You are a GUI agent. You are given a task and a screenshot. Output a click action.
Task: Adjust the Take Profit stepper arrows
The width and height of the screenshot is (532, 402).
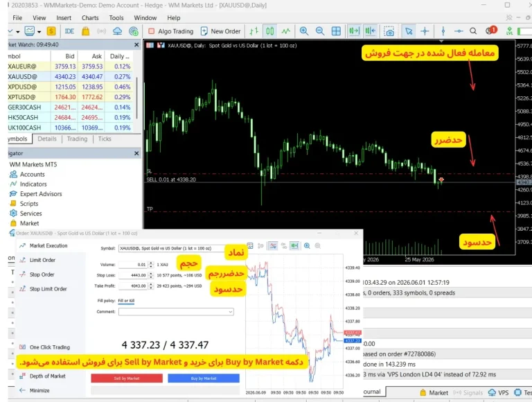coord(151,286)
